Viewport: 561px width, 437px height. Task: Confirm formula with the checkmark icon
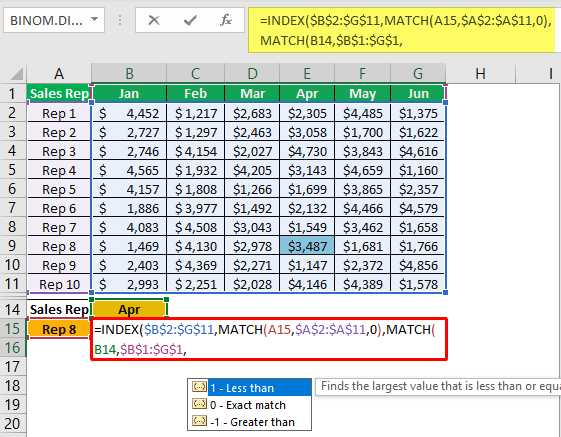tap(190, 20)
